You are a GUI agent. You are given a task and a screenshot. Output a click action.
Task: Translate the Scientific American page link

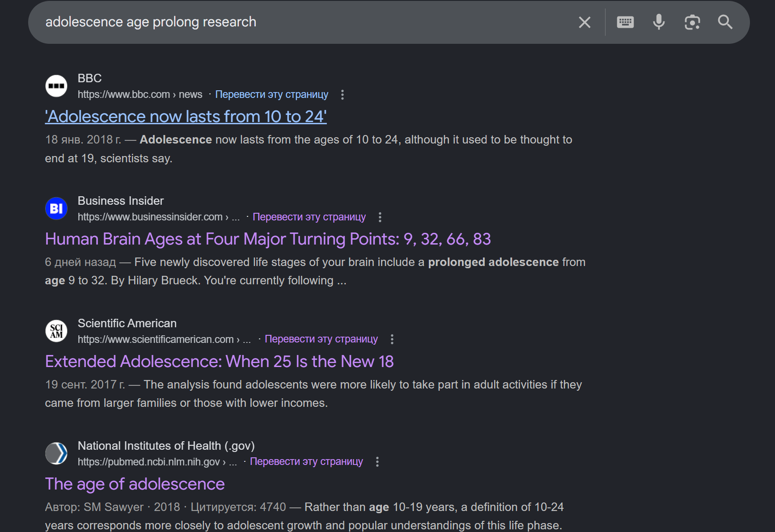tap(321, 339)
